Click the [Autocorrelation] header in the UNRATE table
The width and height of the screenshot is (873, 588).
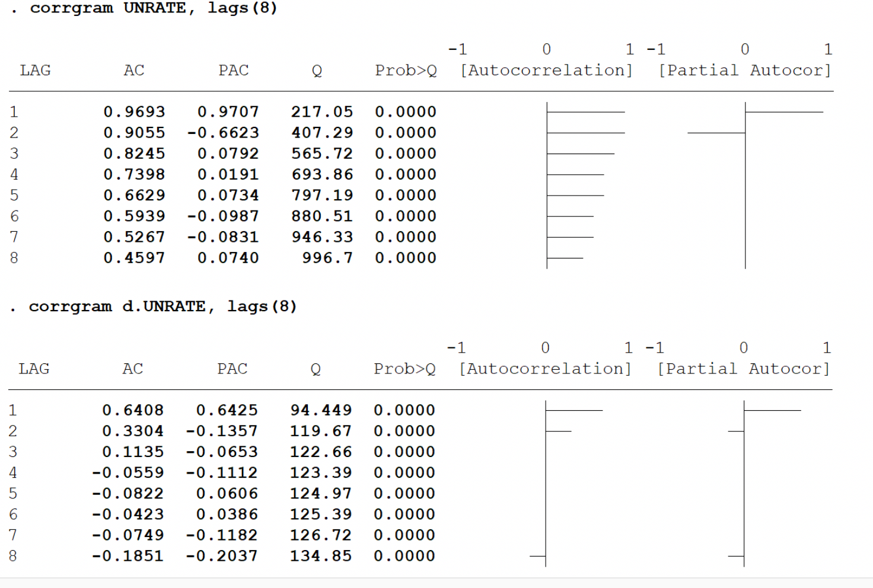point(547,71)
